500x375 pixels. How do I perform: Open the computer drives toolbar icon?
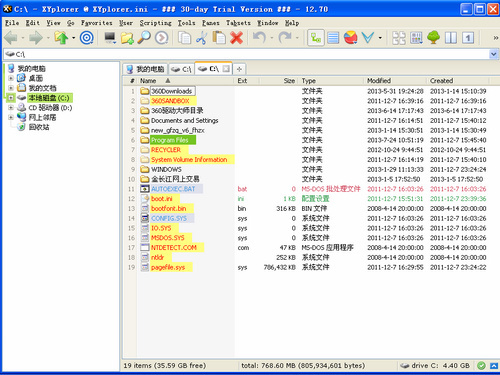coord(110,38)
